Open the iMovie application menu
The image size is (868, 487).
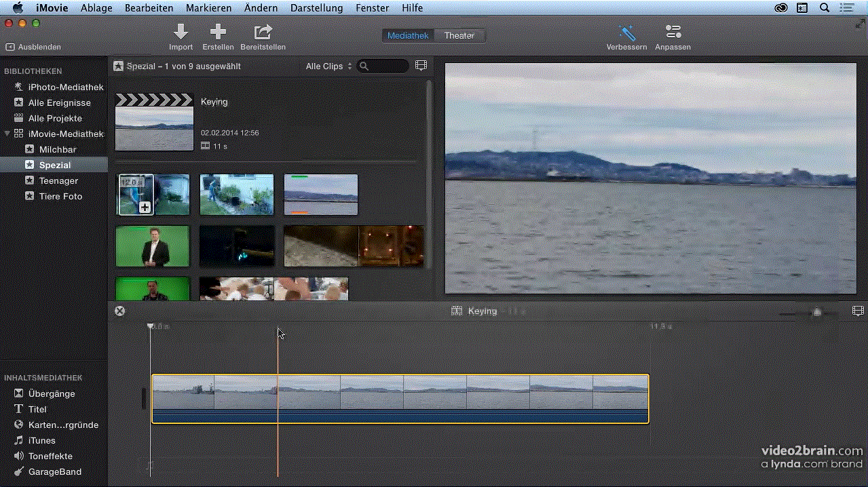[x=52, y=8]
